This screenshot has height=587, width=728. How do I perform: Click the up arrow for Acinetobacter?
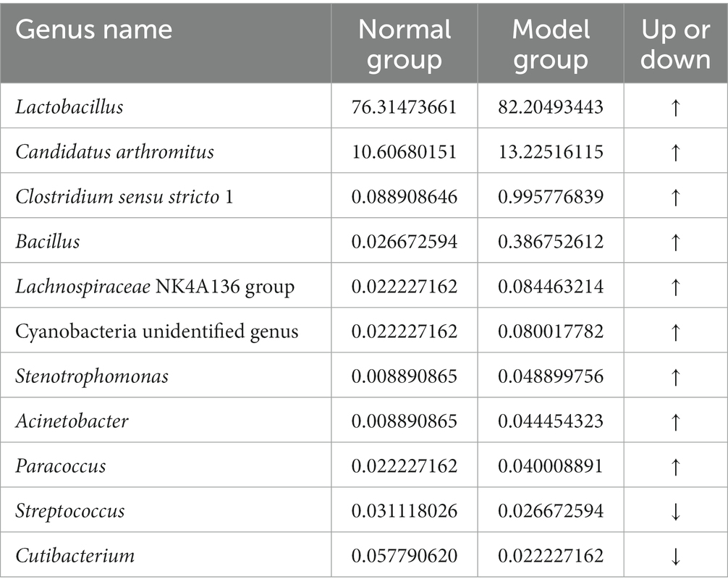point(676,422)
